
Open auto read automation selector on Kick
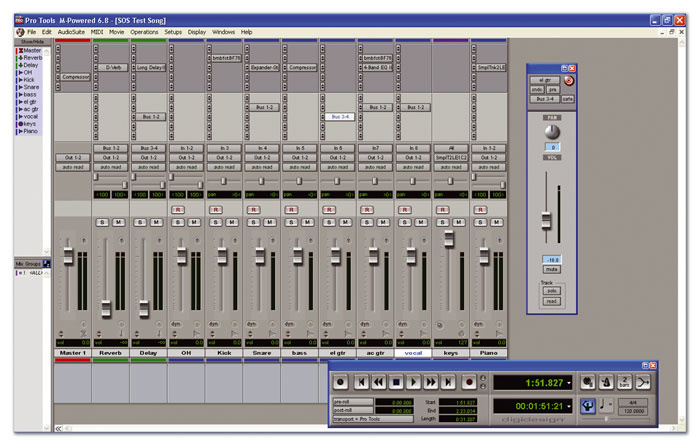tap(224, 166)
